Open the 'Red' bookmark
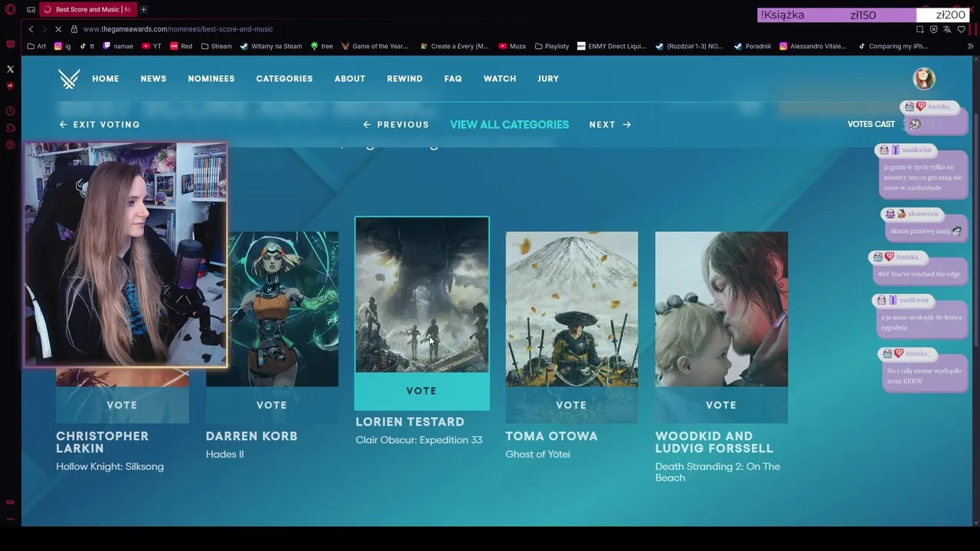Viewport: 980px width, 551px height. point(181,46)
